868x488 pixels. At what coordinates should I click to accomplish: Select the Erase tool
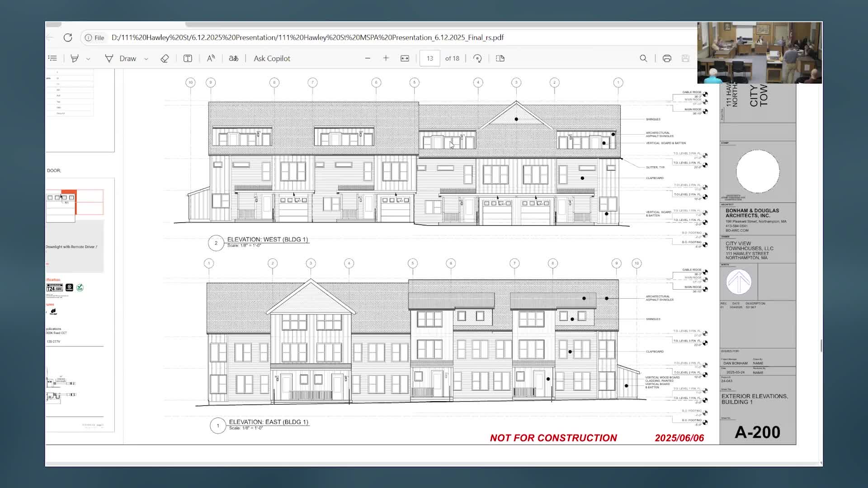click(165, 58)
